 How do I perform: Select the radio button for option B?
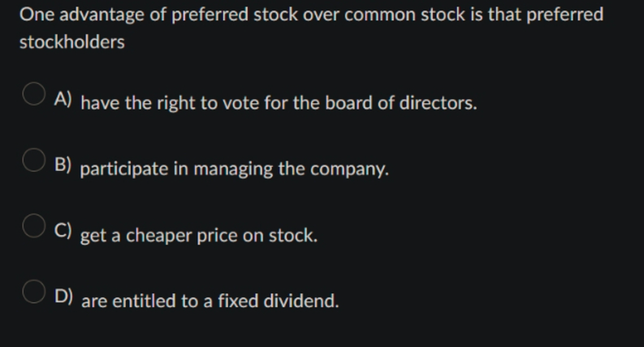point(33,160)
